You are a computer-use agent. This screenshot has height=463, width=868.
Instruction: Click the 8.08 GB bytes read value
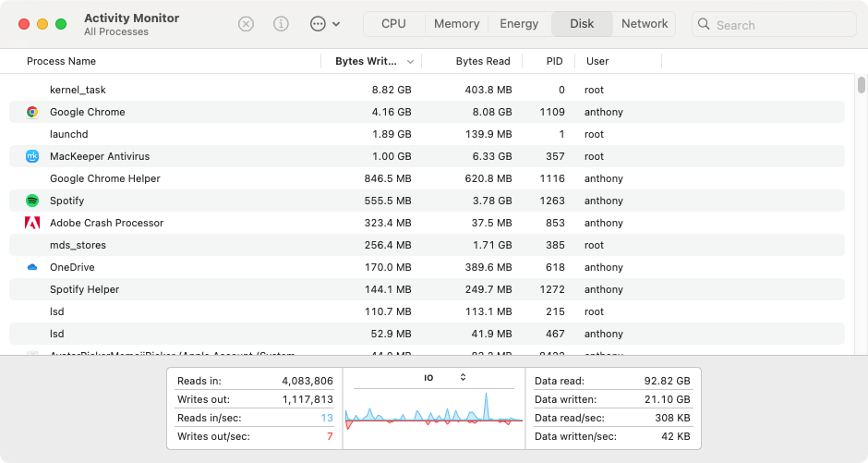click(x=492, y=112)
